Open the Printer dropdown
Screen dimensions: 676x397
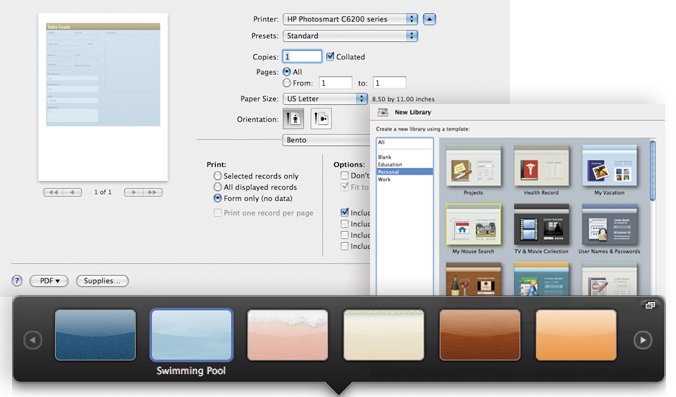[x=350, y=19]
